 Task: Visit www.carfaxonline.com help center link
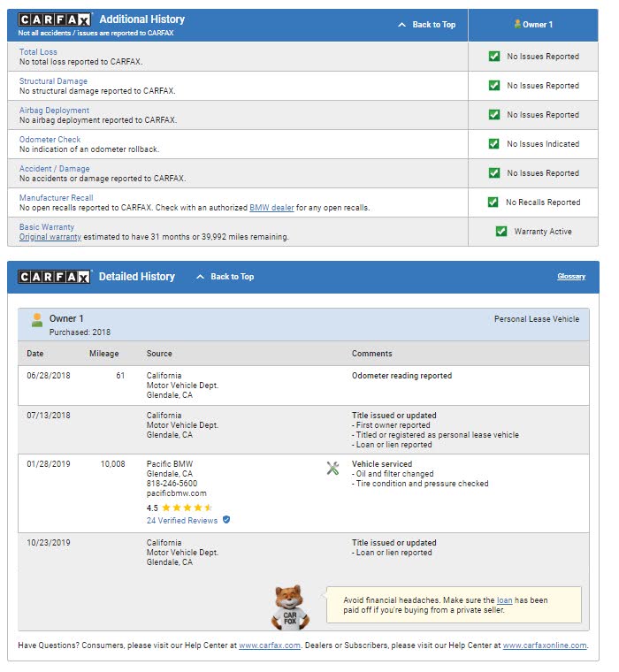click(544, 645)
